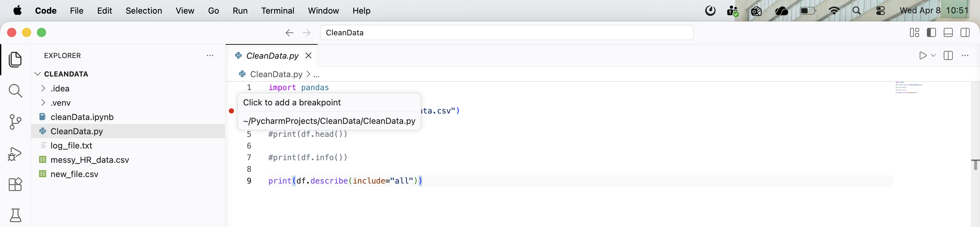Split the editor to the right
The image size is (980, 227).
tap(948, 55)
